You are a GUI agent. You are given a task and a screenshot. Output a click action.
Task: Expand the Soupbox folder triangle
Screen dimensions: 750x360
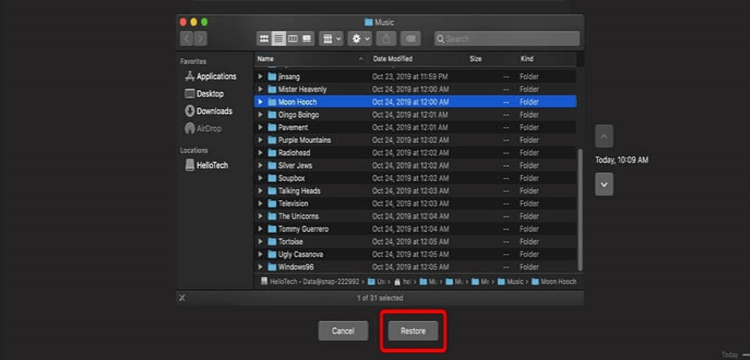pyautogui.click(x=261, y=178)
